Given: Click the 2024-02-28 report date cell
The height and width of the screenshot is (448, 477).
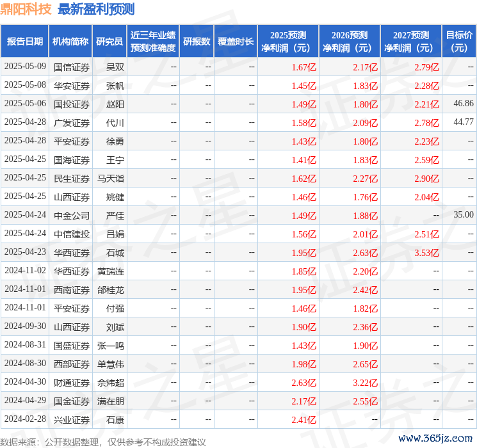Looking at the screenshot, I should click(26, 420).
